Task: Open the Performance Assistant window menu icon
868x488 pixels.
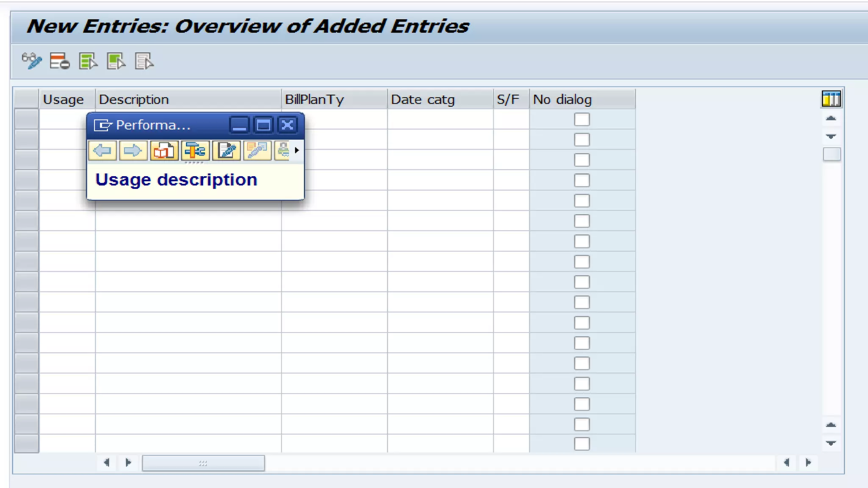Action: point(102,125)
